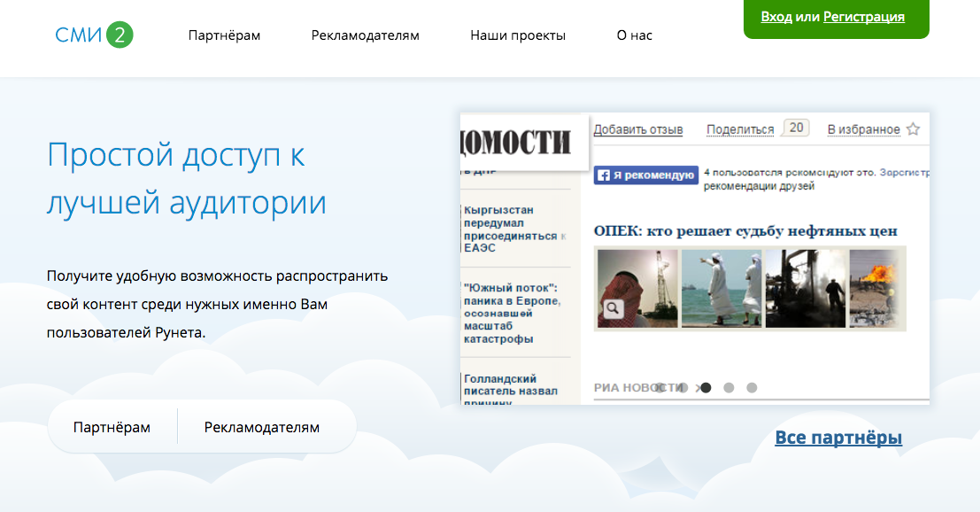This screenshot has height=512, width=980.
Task: Select the fourth carousel slide dot
Action: point(729,388)
